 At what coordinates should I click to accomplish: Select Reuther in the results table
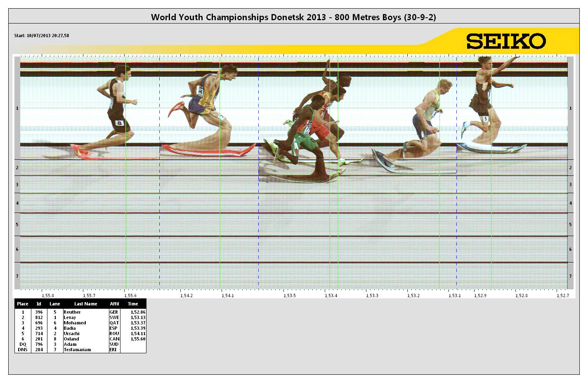coord(72,312)
